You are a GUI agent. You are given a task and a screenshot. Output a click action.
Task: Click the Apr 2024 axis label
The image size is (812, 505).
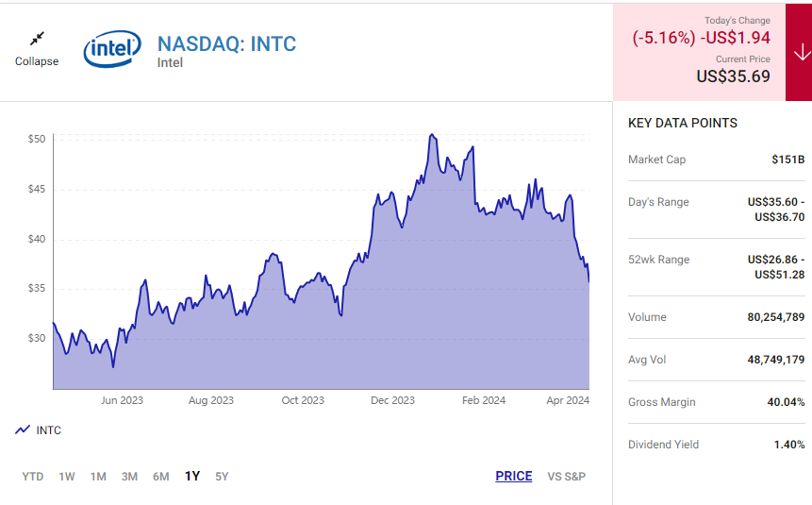tap(568, 400)
